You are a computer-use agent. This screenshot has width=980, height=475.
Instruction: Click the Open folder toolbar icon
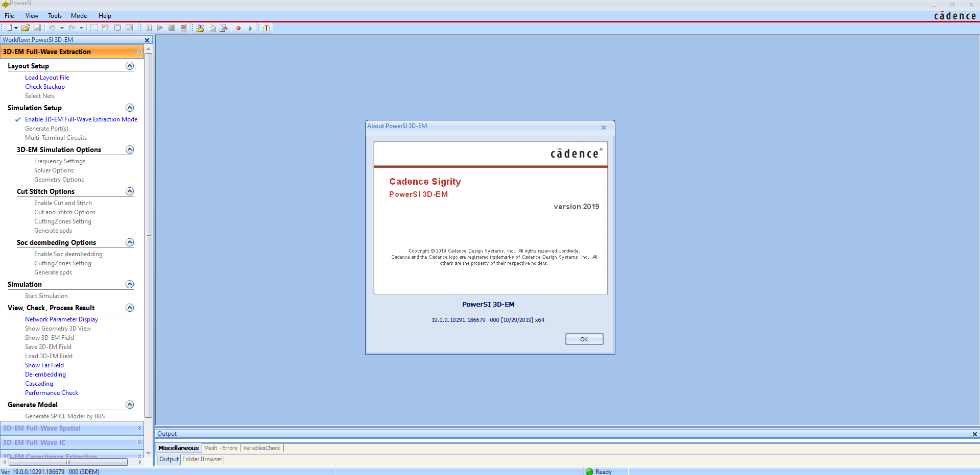click(x=26, y=28)
